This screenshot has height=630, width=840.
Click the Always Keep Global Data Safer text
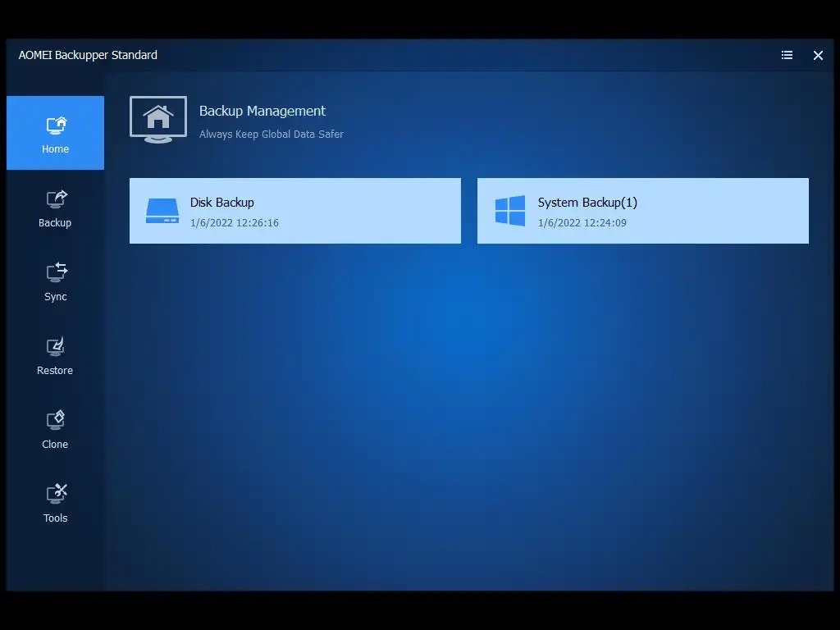click(271, 135)
